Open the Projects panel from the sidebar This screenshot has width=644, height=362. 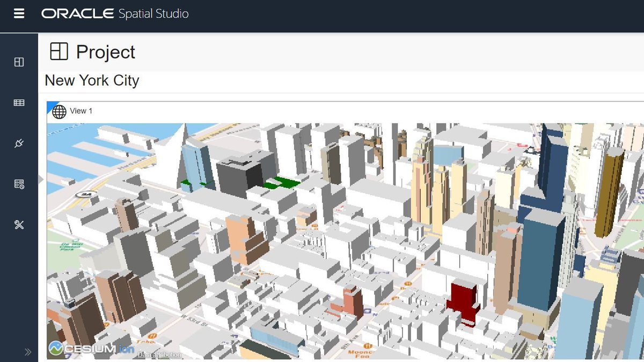19,62
